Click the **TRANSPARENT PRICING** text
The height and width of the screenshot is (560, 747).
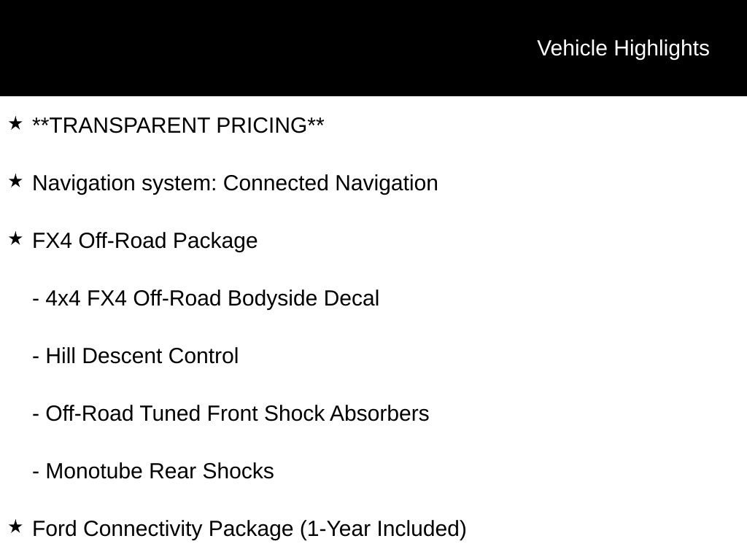click(178, 125)
